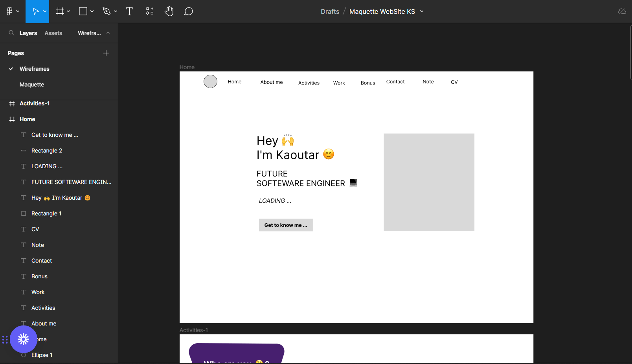Screen dimensions: 632x364
Task: Select the Activities-1 frame layer
Action: click(x=35, y=103)
